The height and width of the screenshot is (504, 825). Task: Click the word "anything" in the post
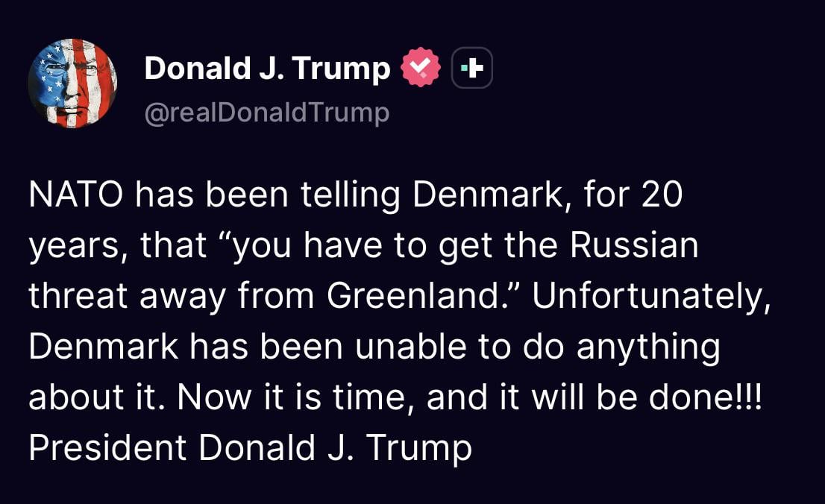pos(649,347)
